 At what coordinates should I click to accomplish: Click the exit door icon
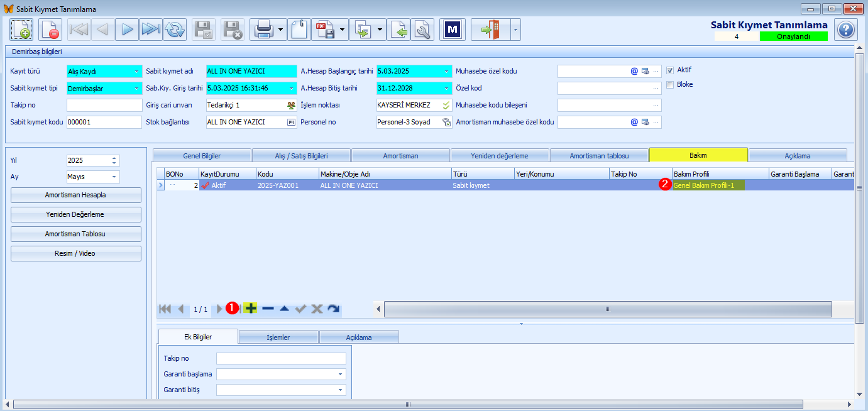click(490, 30)
